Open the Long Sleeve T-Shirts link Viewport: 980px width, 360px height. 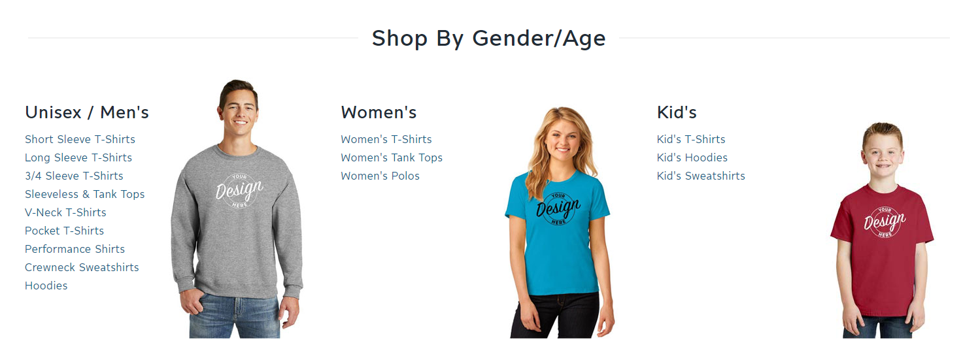point(78,157)
